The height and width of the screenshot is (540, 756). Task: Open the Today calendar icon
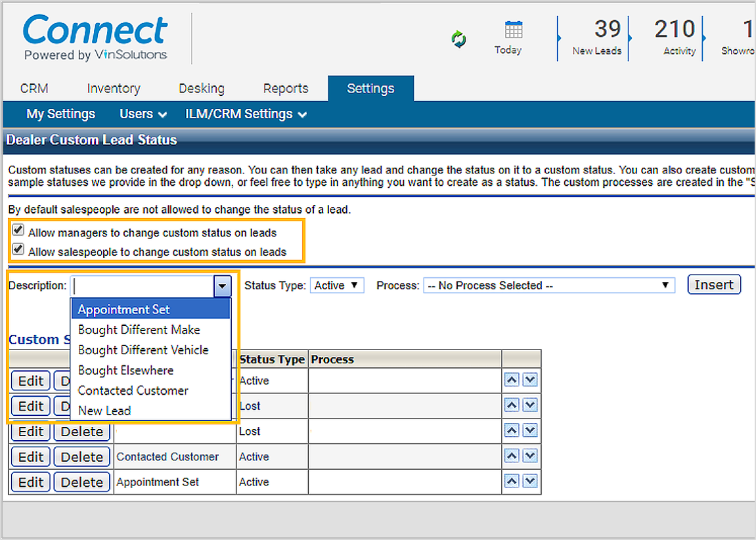point(514,30)
